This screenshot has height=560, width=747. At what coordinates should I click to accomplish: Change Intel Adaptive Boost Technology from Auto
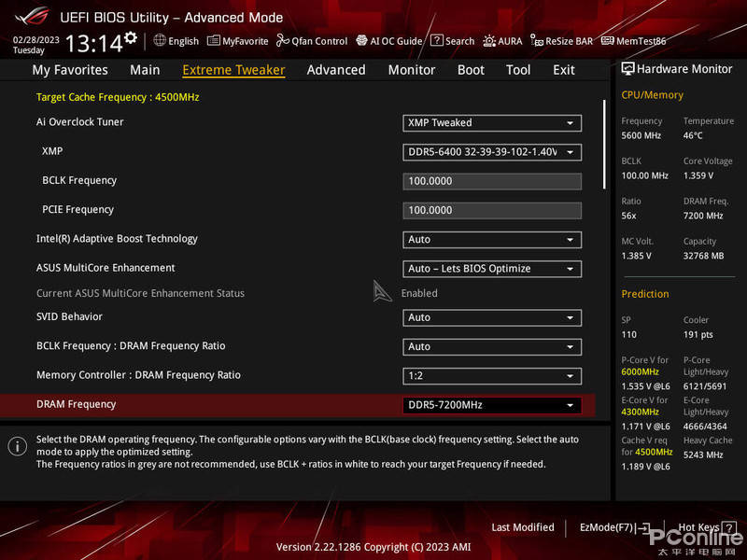coord(492,239)
